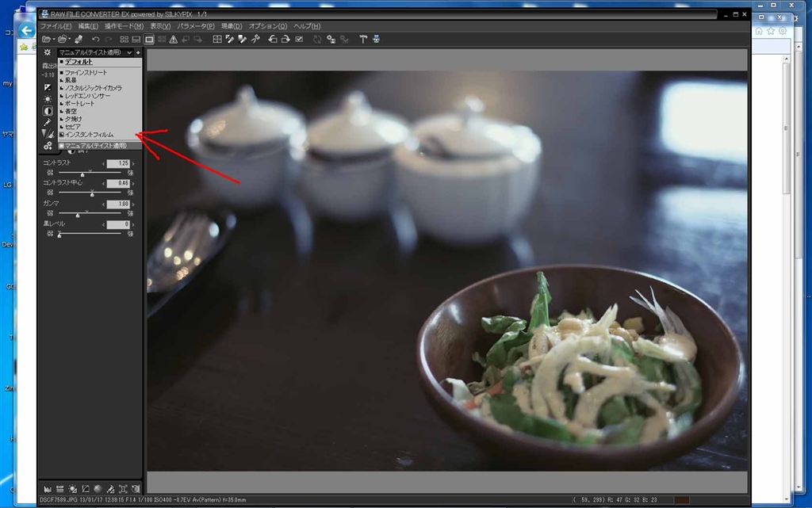Select the sharpness pen icon in sidebar
The height and width of the screenshot is (508, 812).
48,123
